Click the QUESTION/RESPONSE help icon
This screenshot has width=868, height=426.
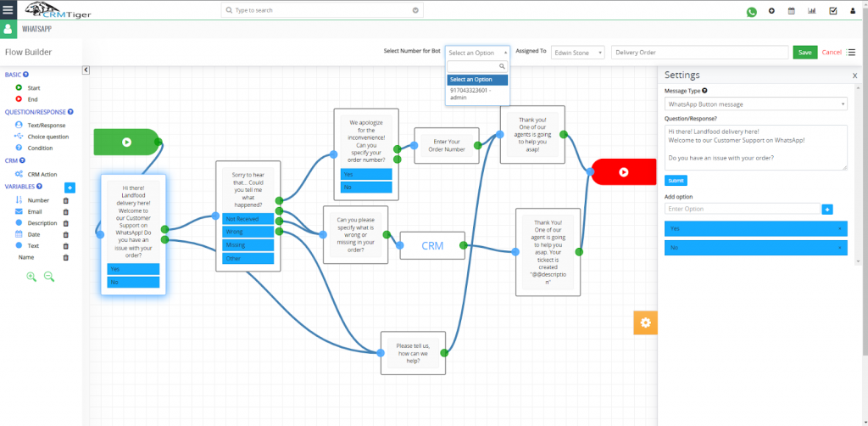(x=70, y=112)
